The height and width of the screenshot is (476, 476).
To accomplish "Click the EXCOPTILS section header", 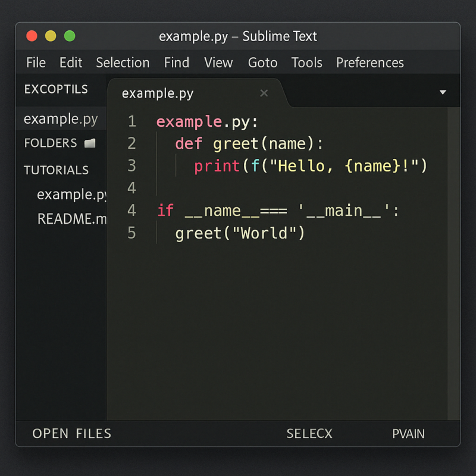I will (56, 89).
